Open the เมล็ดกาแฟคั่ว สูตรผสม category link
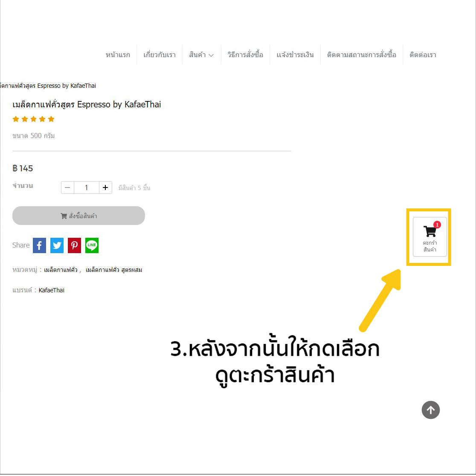 pyautogui.click(x=113, y=270)
